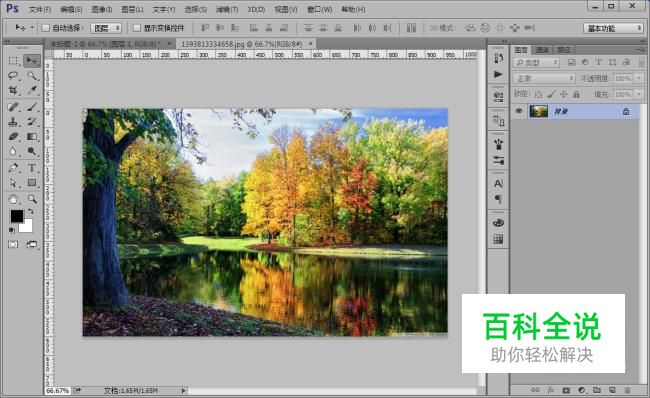Hide the 背景 layer with eye icon
This screenshot has height=398, width=650.
tap(519, 111)
